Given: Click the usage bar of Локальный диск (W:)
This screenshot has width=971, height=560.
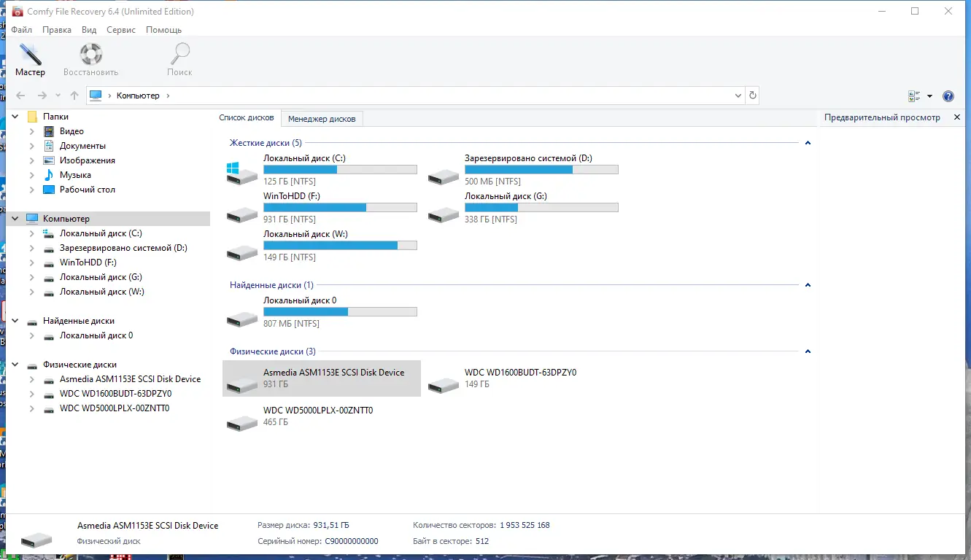Looking at the screenshot, I should tap(340, 245).
